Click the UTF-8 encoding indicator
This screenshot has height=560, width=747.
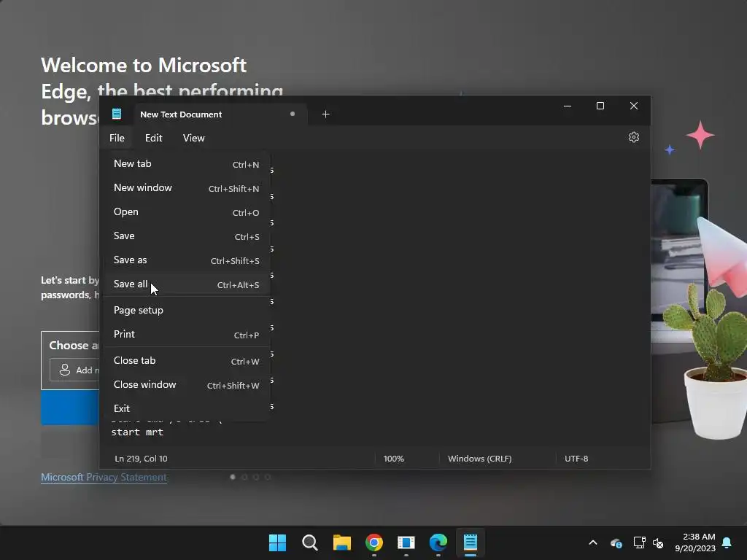576,459
